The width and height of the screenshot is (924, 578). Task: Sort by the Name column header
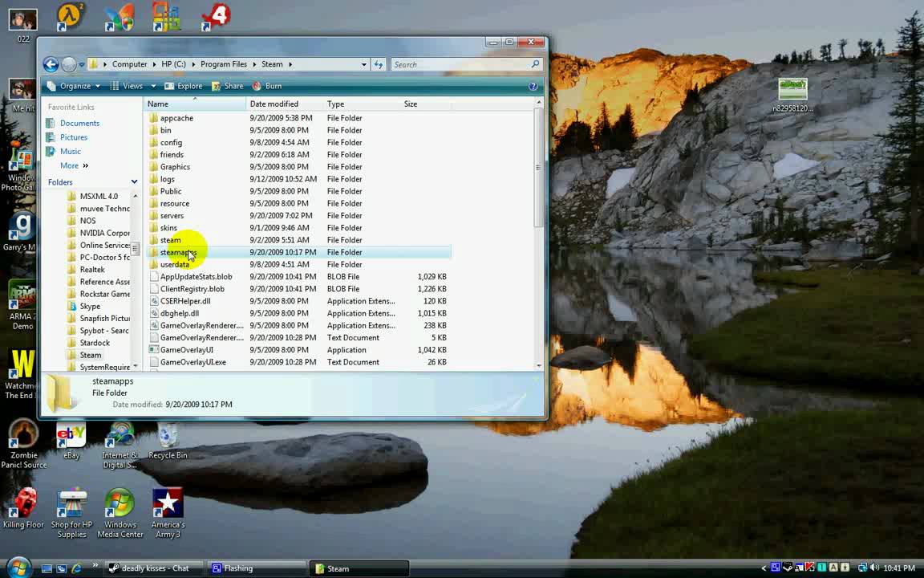[x=195, y=104]
